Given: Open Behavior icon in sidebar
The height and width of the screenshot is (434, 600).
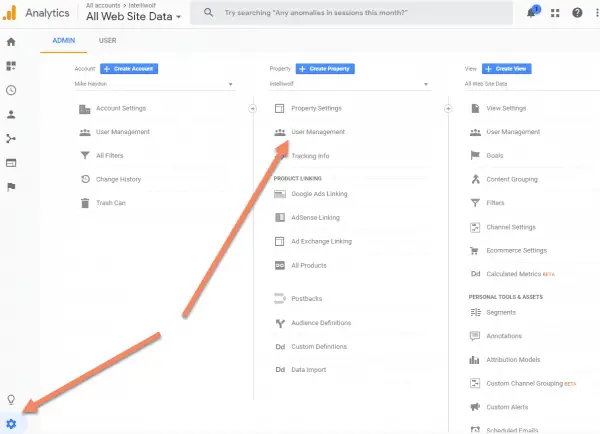Looking at the screenshot, I should click(11, 163).
